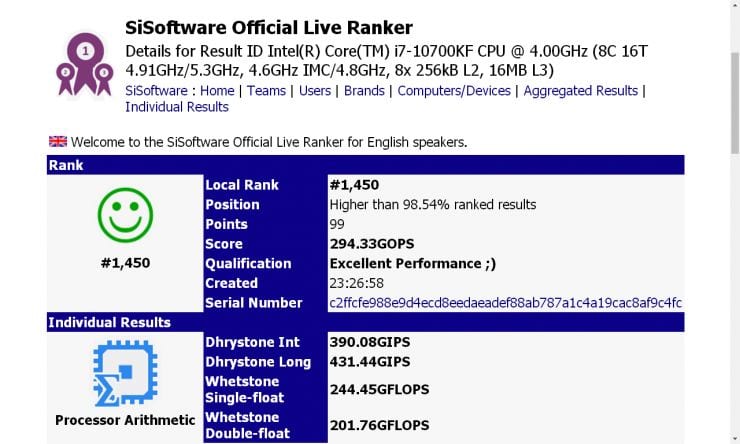Open the Individual Results navigation link
The width and height of the screenshot is (740, 444).
177,107
